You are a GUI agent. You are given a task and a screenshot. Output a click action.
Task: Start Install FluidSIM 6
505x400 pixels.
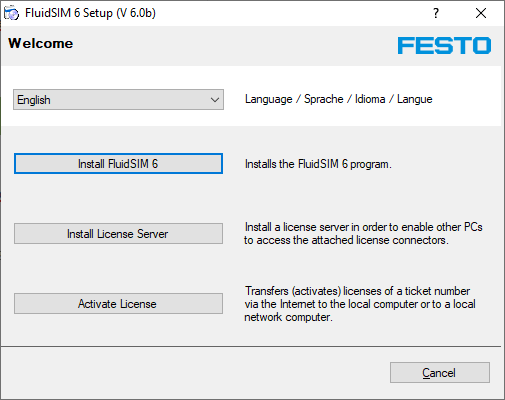click(x=118, y=164)
